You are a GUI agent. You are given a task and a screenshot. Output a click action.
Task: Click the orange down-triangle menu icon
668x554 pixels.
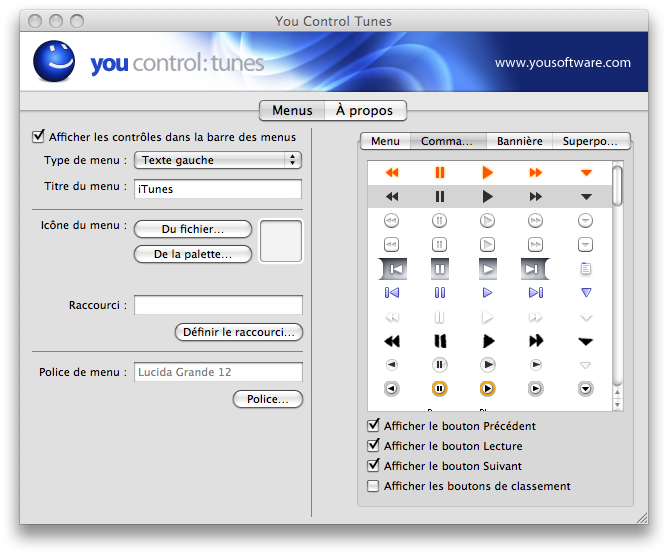click(586, 173)
